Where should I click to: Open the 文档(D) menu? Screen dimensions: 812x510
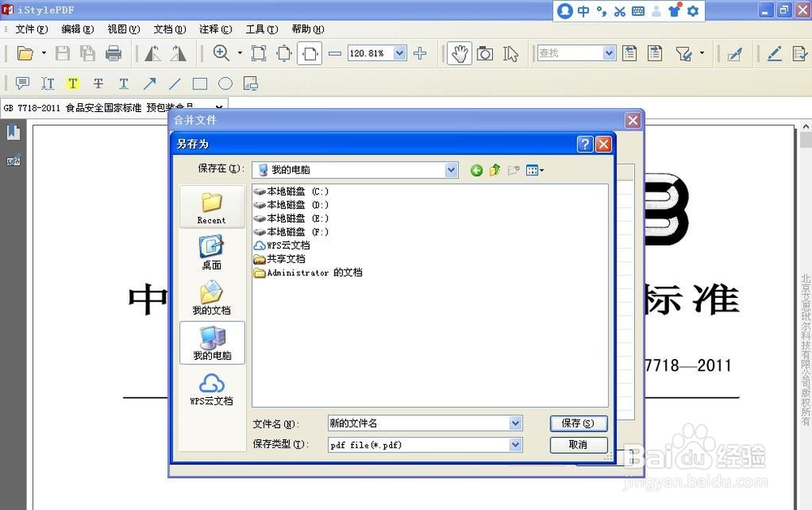click(170, 29)
